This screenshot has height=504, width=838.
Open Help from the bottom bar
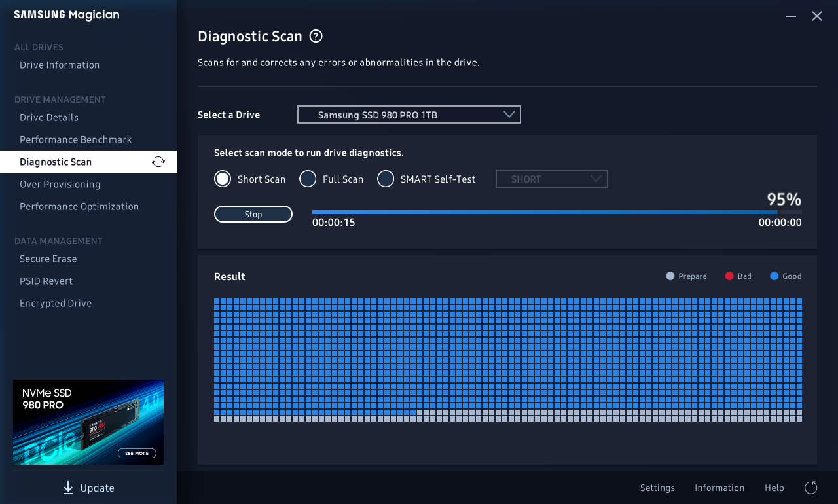pos(774,488)
